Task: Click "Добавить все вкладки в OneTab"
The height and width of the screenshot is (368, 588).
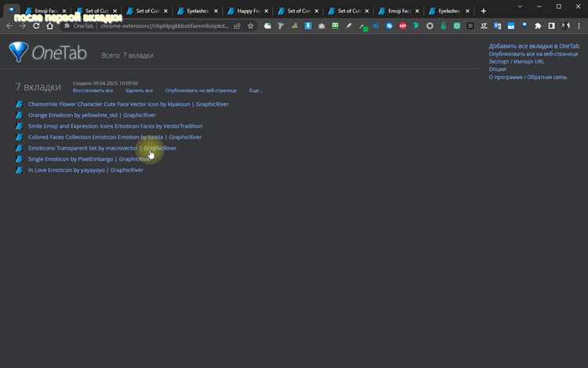Action: 534,46
